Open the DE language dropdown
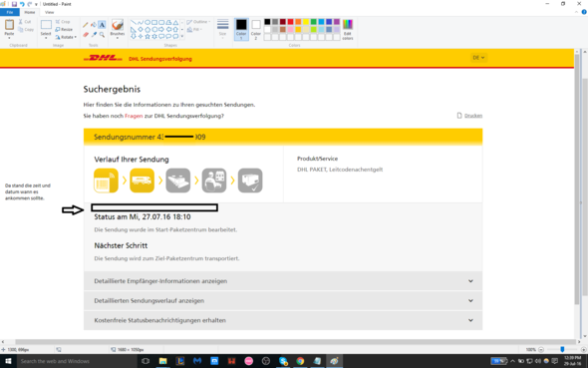 pyautogui.click(x=478, y=58)
